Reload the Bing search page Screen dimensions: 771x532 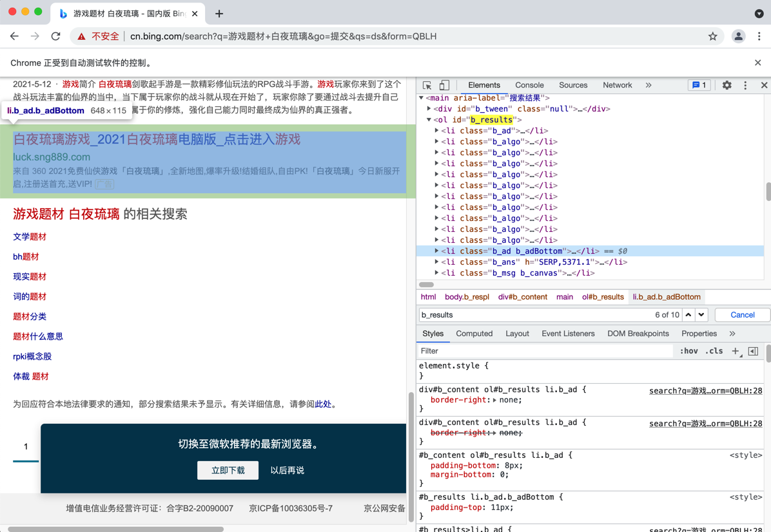click(x=55, y=36)
